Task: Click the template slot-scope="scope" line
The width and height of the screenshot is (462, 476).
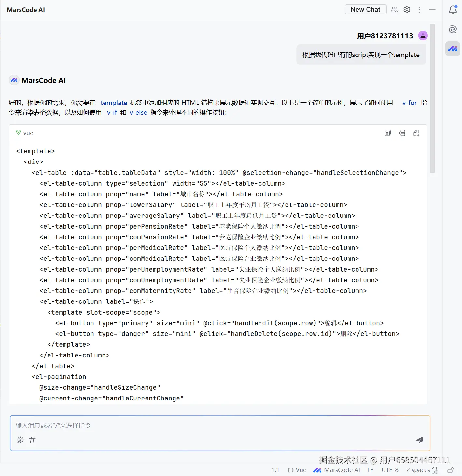Action: tap(104, 312)
